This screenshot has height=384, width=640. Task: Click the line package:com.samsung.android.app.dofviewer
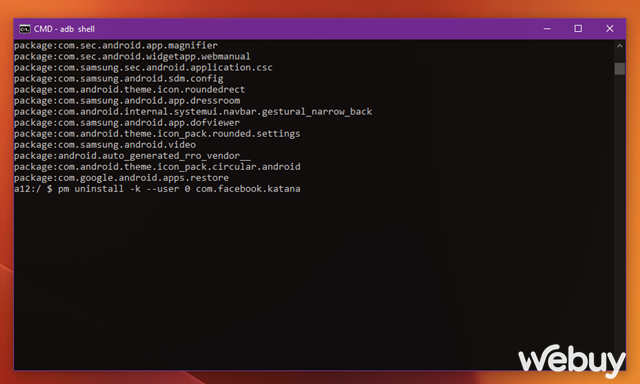coord(127,122)
